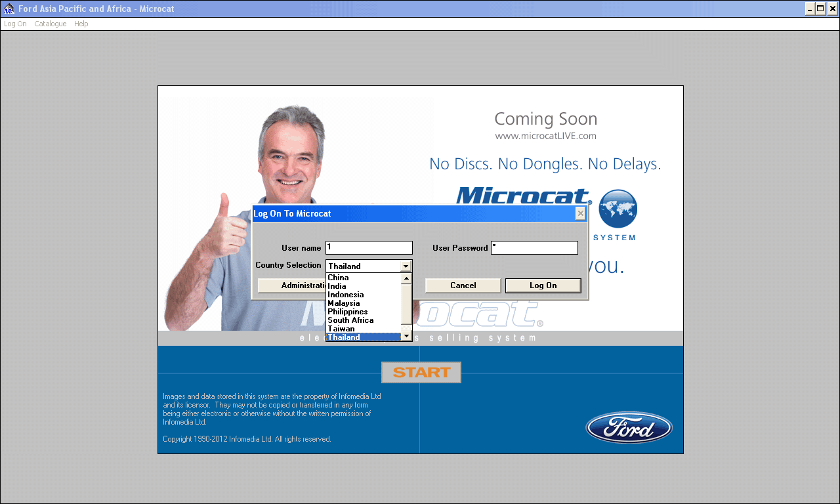Image resolution: width=840 pixels, height=504 pixels.
Task: Select Indonesia in the country list
Action: coord(345,295)
